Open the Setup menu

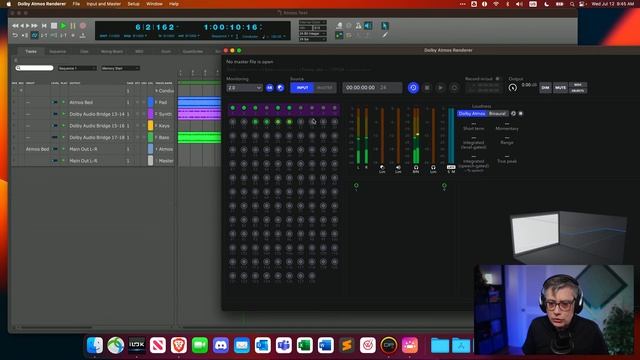click(x=133, y=4)
